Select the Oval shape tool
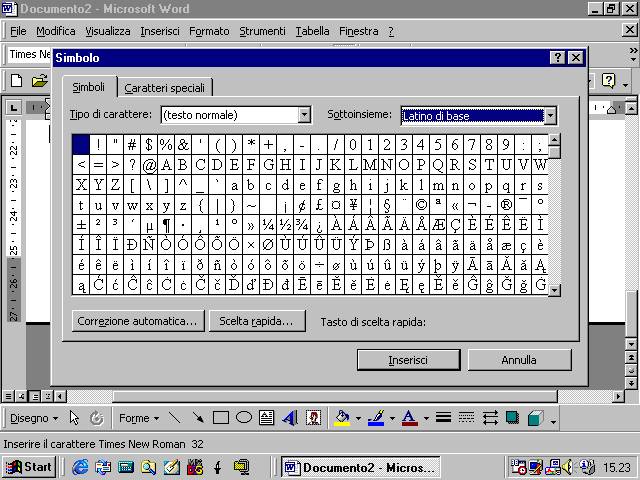The image size is (640, 480). click(x=244, y=418)
